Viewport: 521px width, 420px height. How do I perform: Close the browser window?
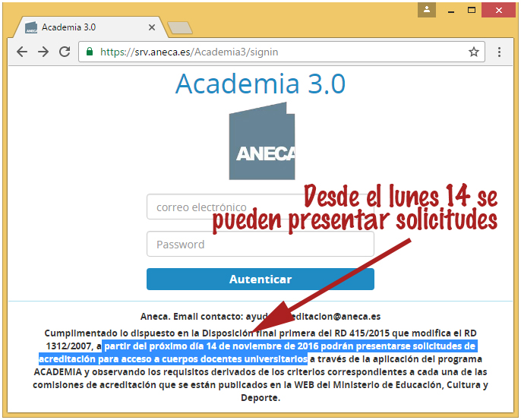click(498, 10)
